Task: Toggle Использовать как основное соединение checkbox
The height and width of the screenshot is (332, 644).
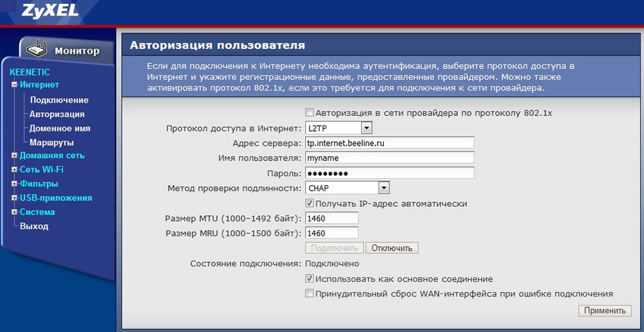Action: pyautogui.click(x=309, y=279)
